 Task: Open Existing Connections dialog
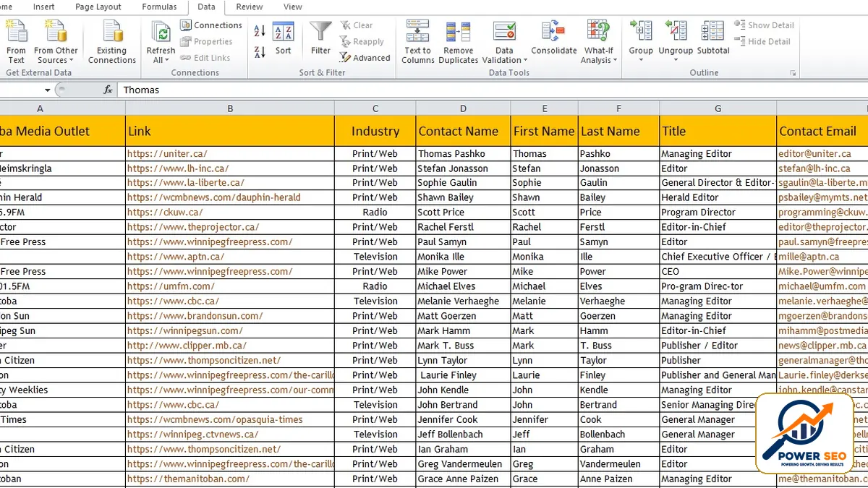[112, 42]
